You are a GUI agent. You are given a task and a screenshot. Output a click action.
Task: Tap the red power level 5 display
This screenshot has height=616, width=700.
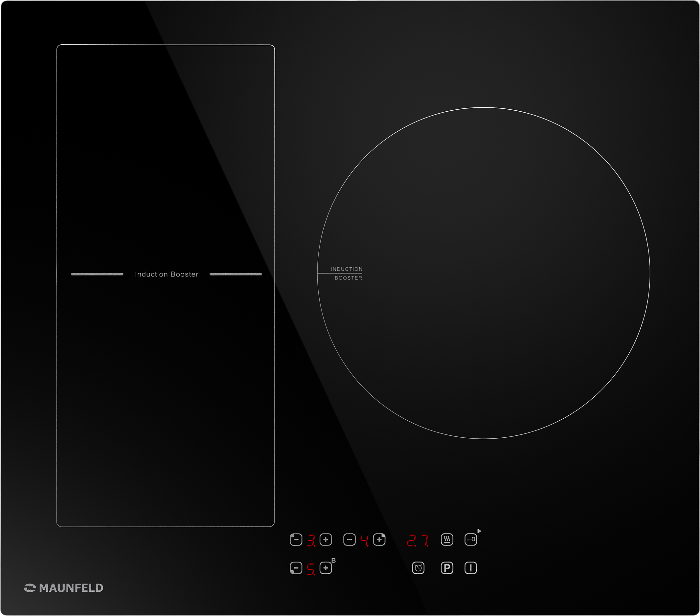click(311, 569)
